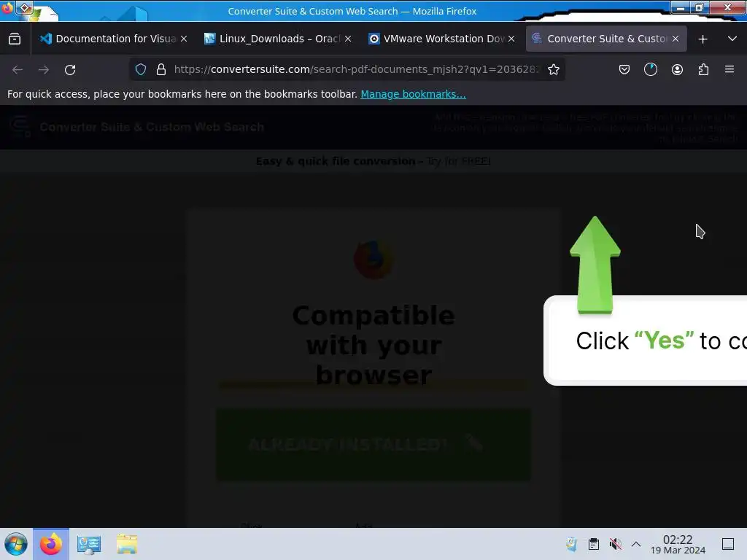This screenshot has width=747, height=560.
Task: Open the clipboard manager tray icon
Action: (594, 544)
